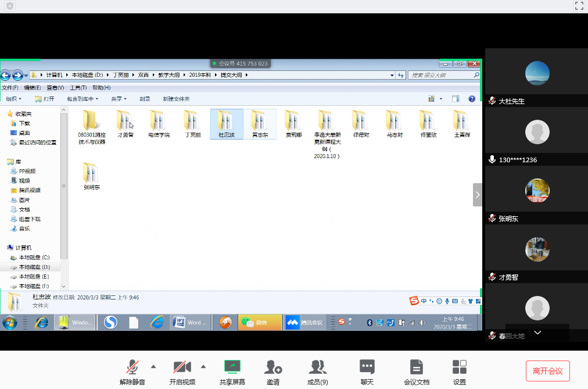Viewport: 588px width, 389px height.
Task: Select the 杜忠波 folder icon
Action: [226, 120]
